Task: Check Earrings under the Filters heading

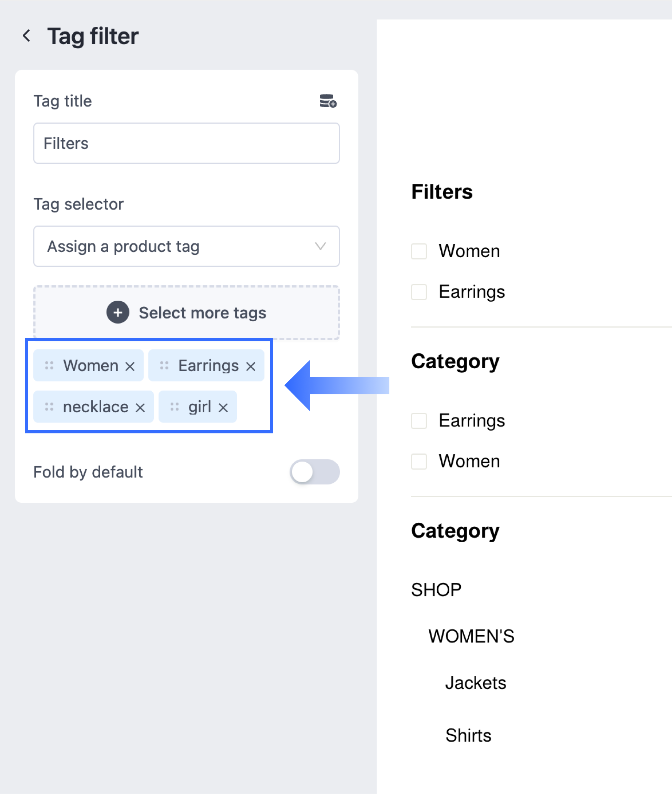Action: [419, 292]
